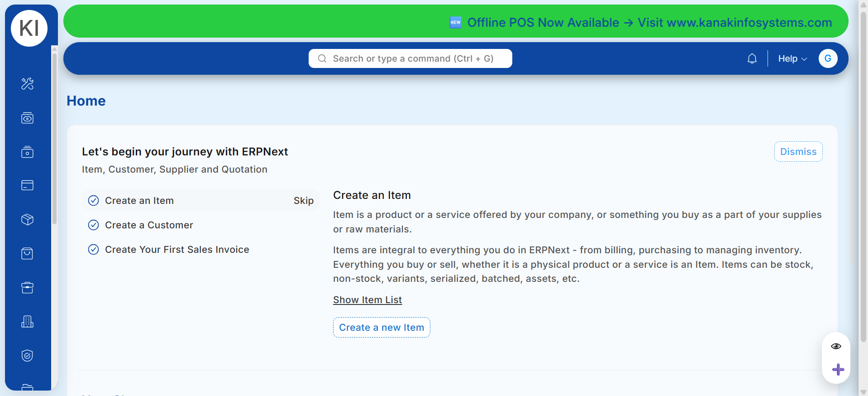Open the Show Item List link
This screenshot has width=868, height=396.
tap(367, 300)
